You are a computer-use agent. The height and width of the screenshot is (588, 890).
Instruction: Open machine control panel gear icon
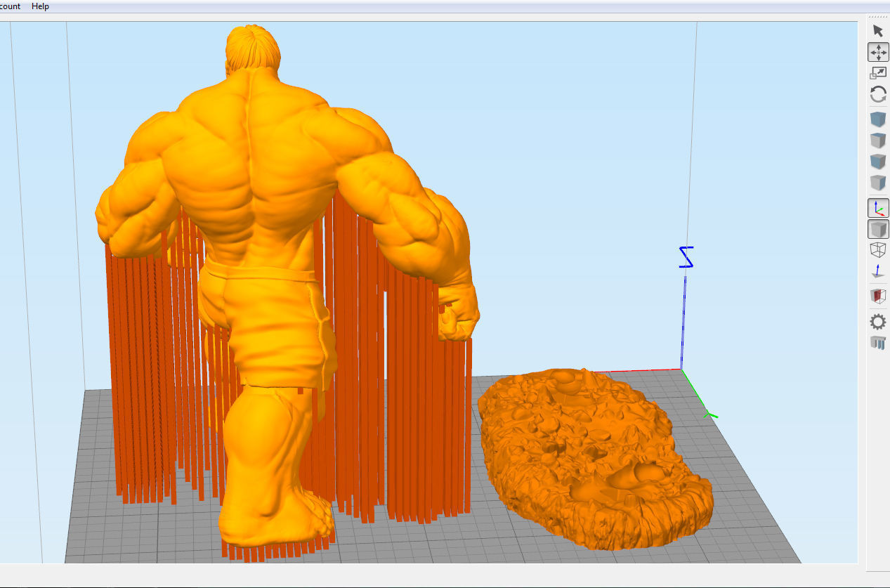[878, 322]
